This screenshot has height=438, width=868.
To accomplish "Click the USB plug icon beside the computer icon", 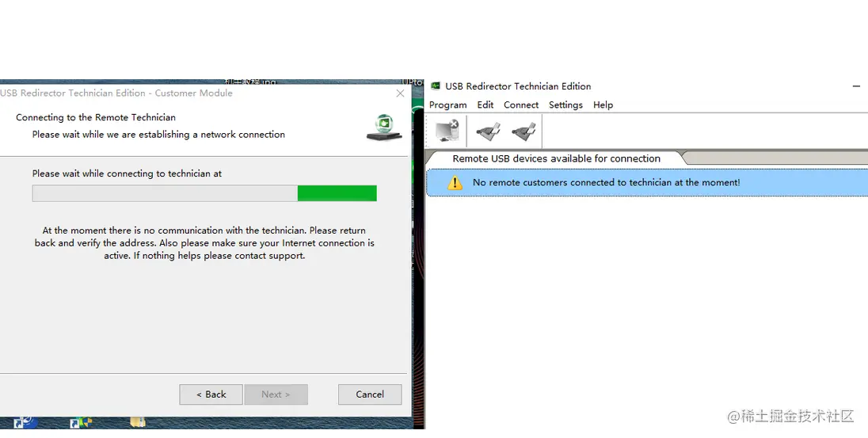I will click(x=488, y=131).
